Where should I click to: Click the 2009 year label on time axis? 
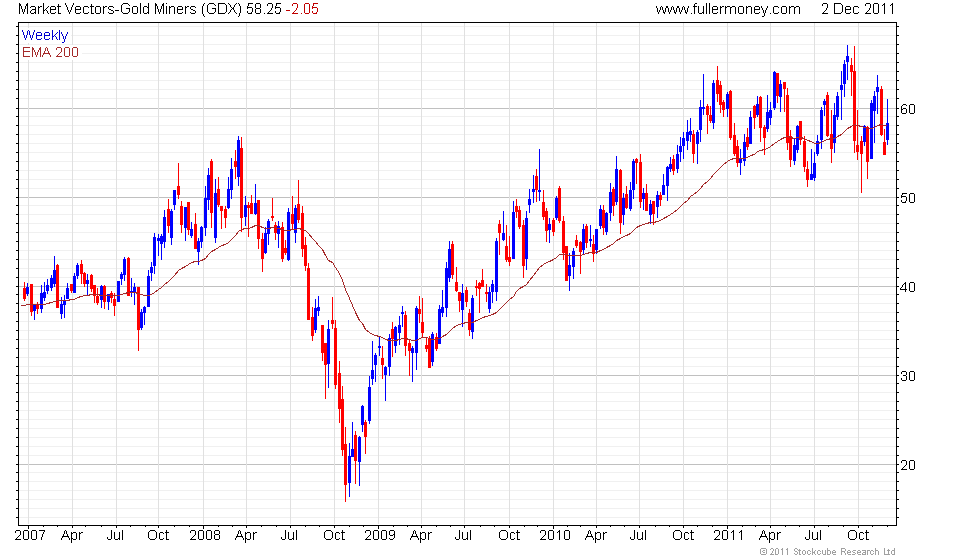[380, 536]
